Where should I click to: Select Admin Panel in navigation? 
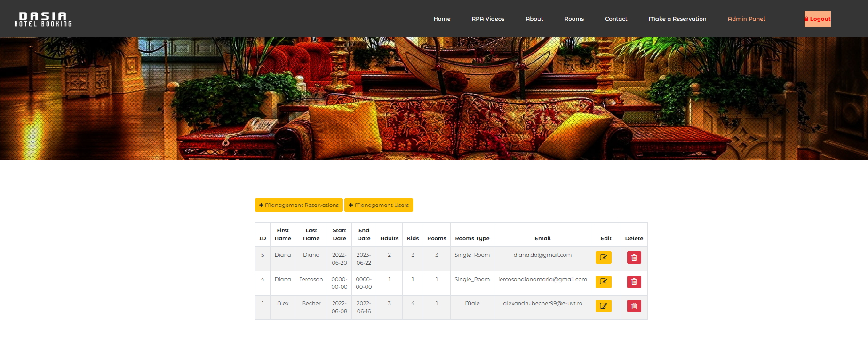(x=746, y=19)
